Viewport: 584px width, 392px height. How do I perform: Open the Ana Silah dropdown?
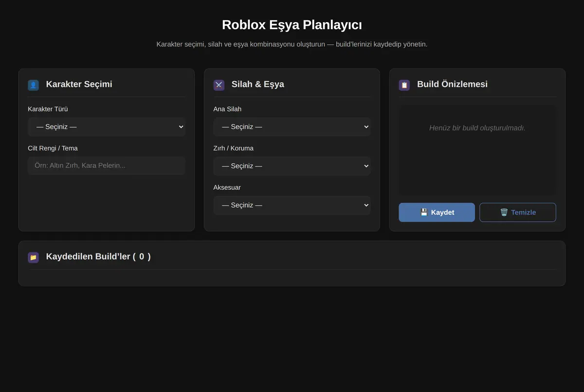click(x=292, y=126)
